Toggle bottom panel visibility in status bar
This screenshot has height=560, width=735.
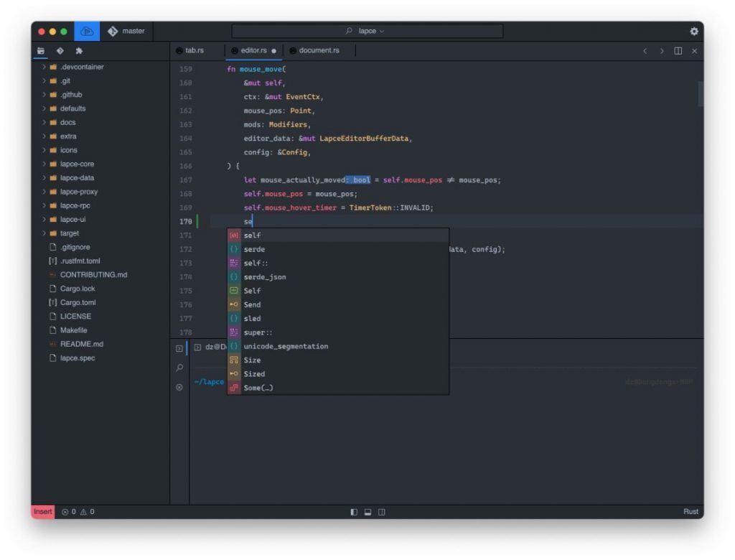(367, 512)
